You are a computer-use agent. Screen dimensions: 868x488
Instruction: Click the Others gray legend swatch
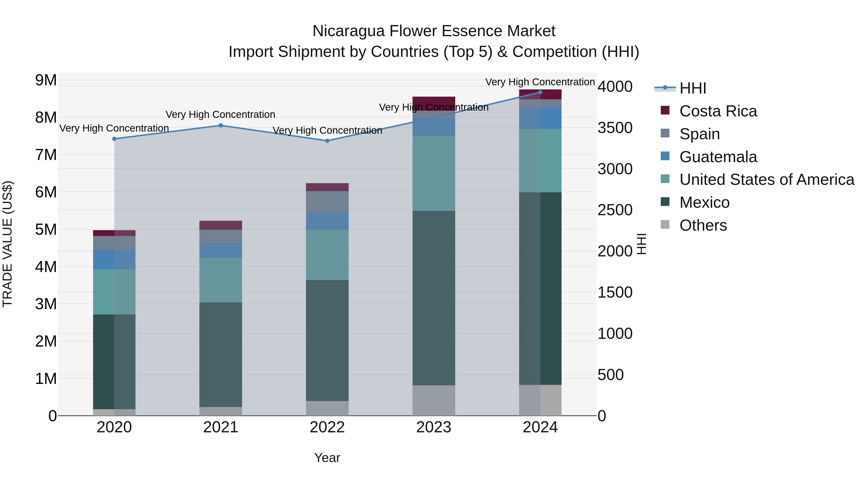click(x=665, y=224)
